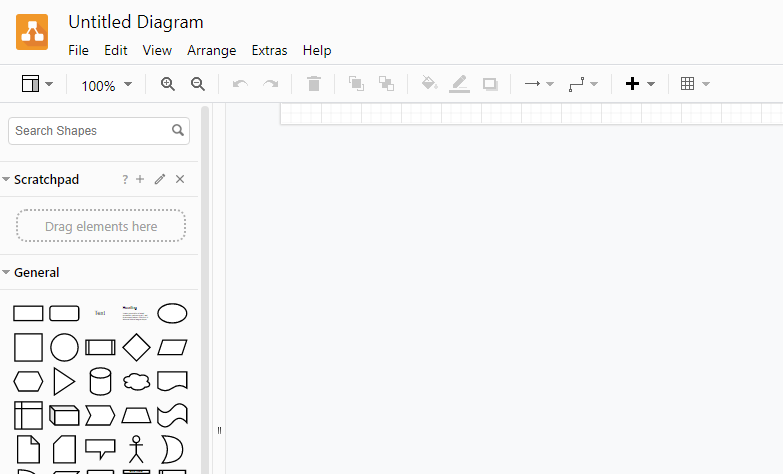Select the Triangle shape
Screen dimensions: 783x474
pyautogui.click(x=64, y=382)
